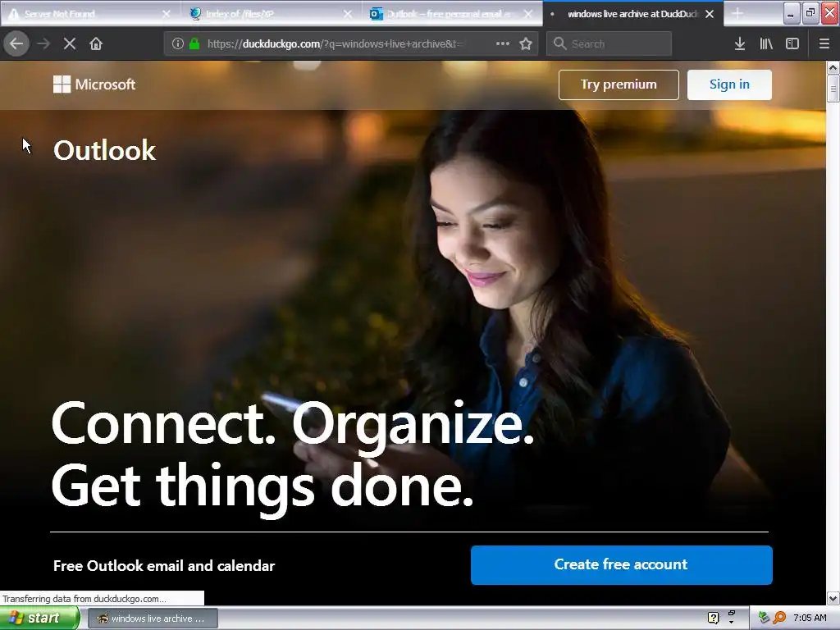The width and height of the screenshot is (840, 630).
Task: Click the page scrollbar down arrow
Action: [833, 598]
